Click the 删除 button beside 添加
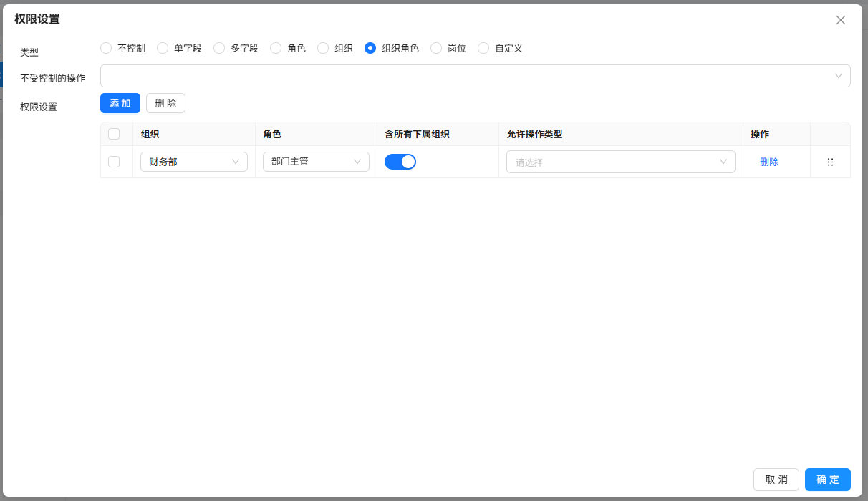Image resolution: width=868 pixels, height=501 pixels. pyautogui.click(x=165, y=103)
